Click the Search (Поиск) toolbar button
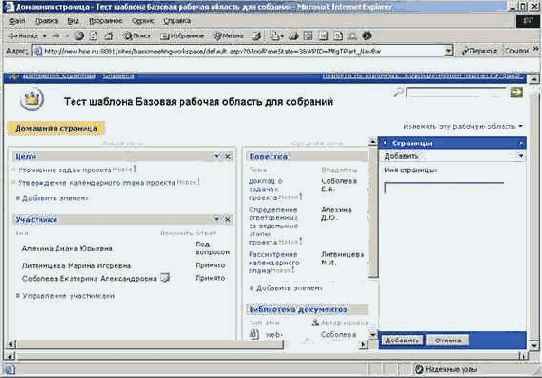 137,36
